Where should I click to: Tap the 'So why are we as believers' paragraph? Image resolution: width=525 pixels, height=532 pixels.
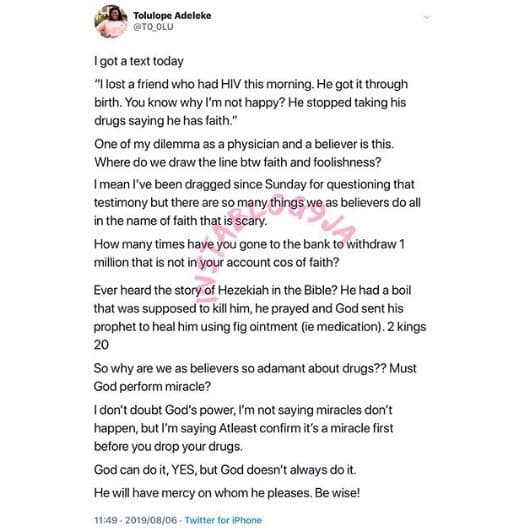[255, 377]
